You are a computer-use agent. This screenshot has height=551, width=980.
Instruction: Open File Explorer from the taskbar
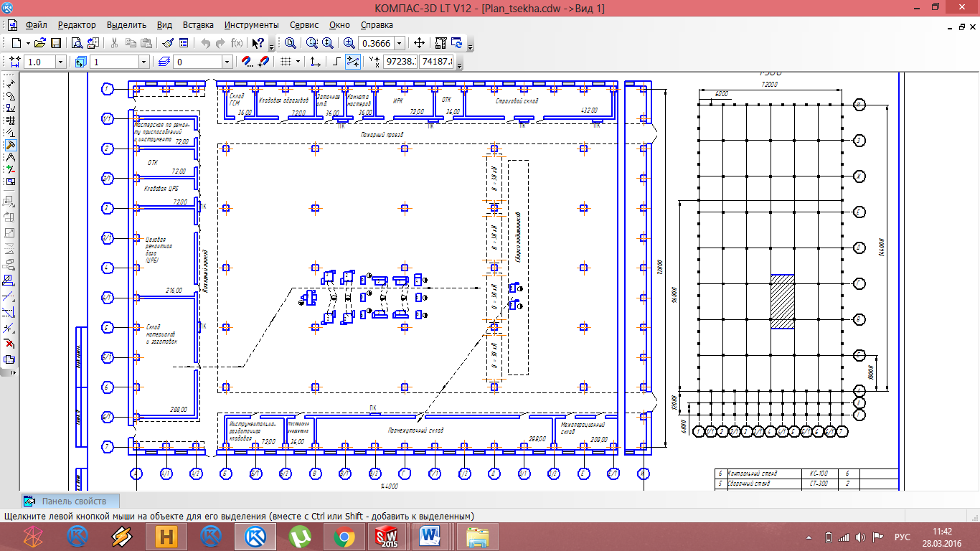tap(477, 536)
